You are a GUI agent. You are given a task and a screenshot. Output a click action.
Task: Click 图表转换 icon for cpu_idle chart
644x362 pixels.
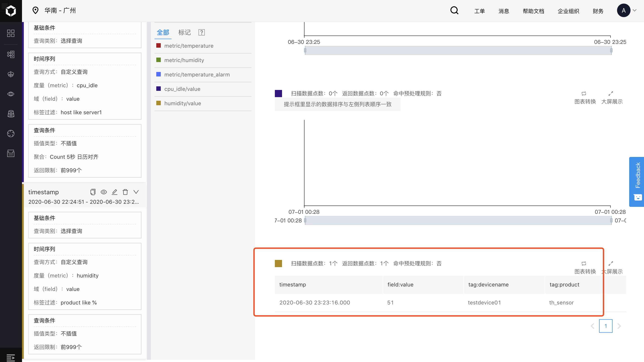pos(584,94)
